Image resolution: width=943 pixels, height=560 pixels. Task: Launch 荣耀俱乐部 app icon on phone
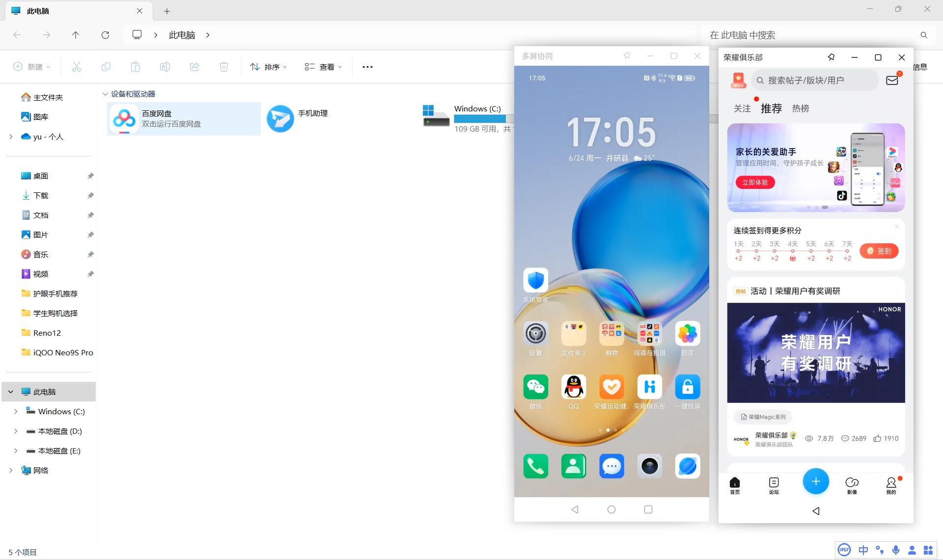649,387
